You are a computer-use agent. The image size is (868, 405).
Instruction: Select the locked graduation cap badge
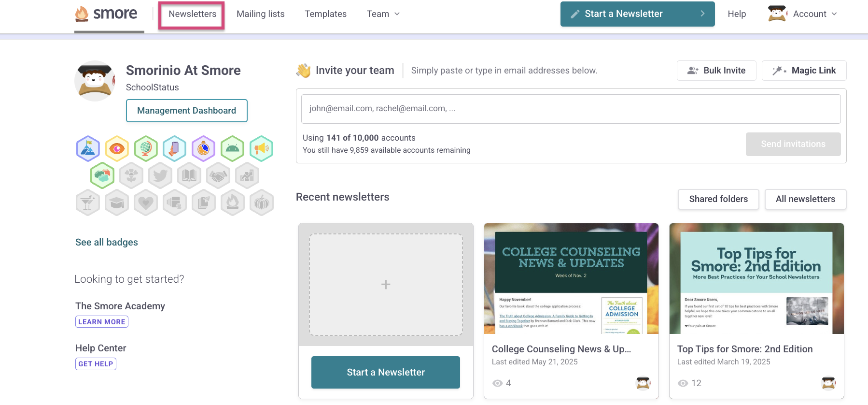point(117,203)
